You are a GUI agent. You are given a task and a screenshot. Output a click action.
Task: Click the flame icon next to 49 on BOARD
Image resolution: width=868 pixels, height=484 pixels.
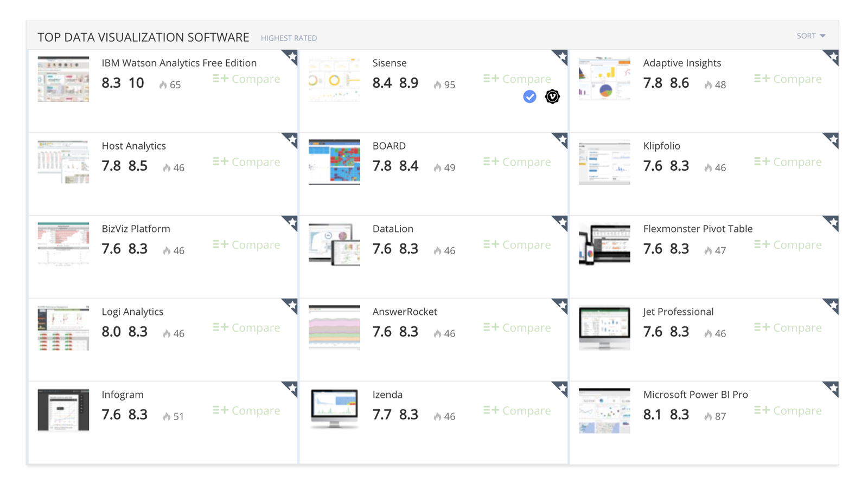tap(437, 167)
